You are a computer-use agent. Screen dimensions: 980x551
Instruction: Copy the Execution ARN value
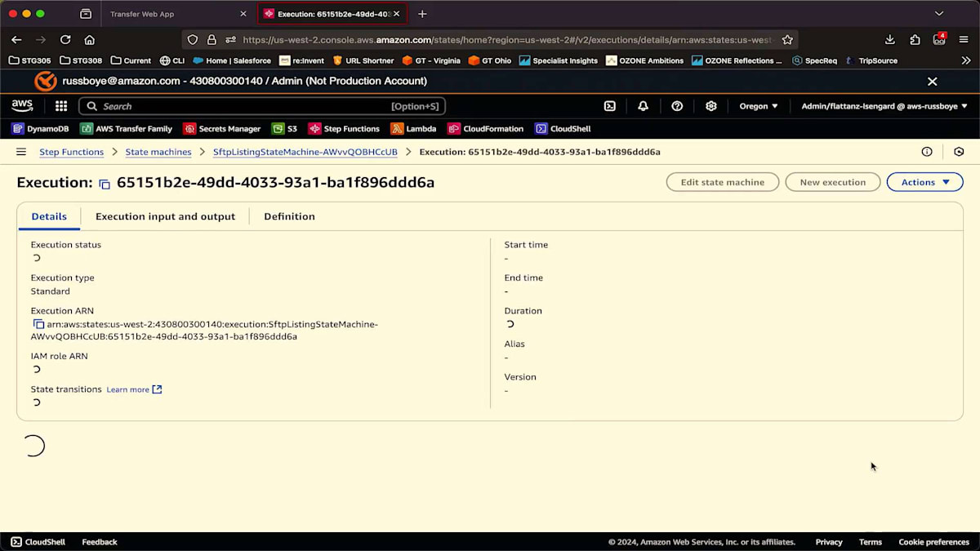pyautogui.click(x=38, y=324)
